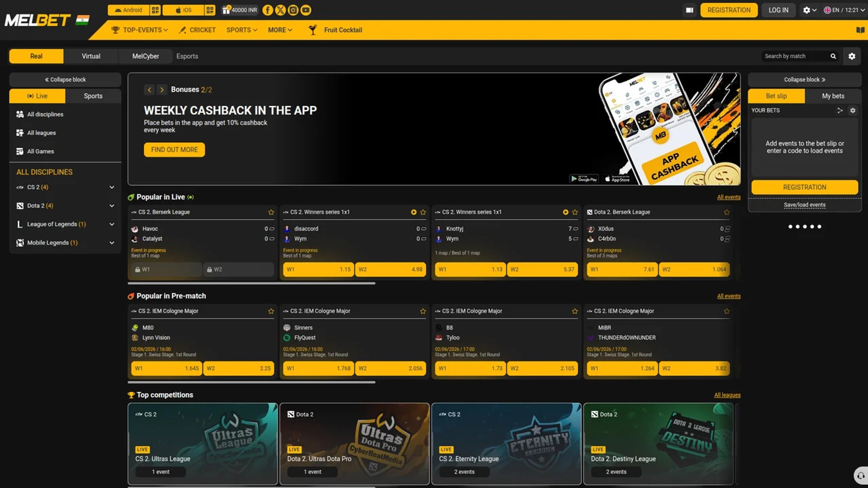868x488 pixels.
Task: Click the search magnifier icon
Action: (833, 56)
